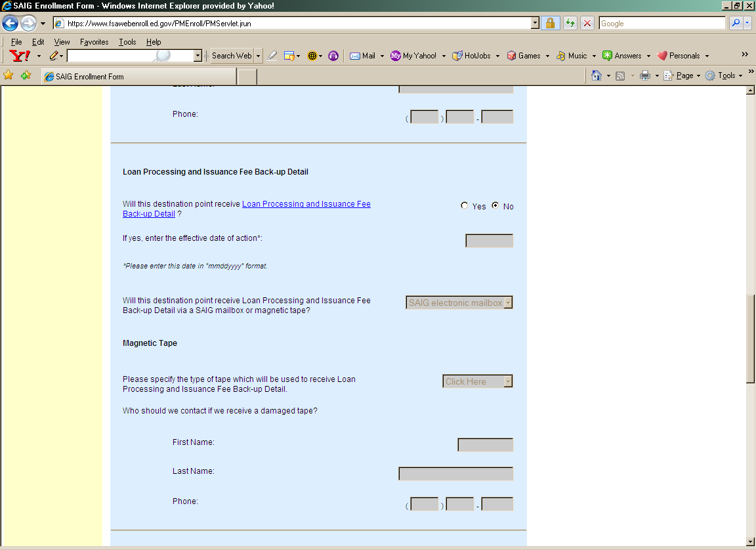Open Loan Processing and Issuance Fee link
Viewport: 756px width, 550px height.
click(x=306, y=204)
